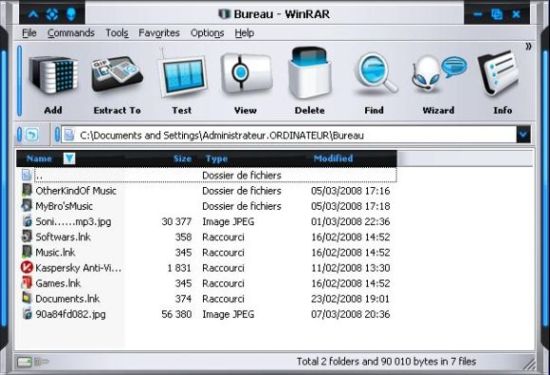Click the 90a84fd082.jpg file icon
This screenshot has height=375, width=550.
click(x=27, y=314)
